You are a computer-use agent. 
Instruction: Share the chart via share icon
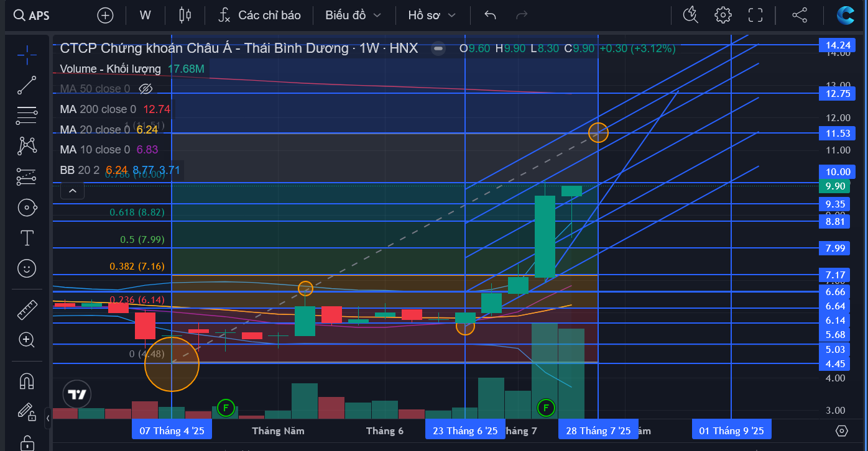pos(800,15)
